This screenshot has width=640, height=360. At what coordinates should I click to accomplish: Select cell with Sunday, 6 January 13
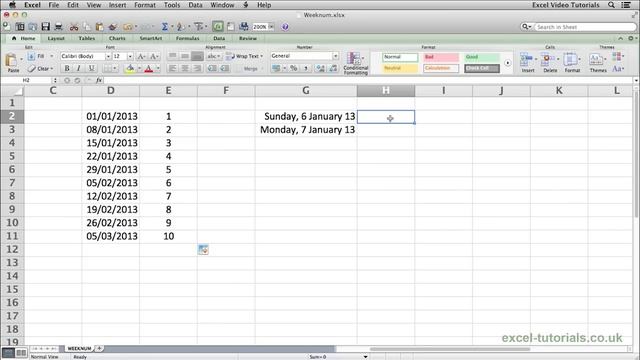click(306, 117)
